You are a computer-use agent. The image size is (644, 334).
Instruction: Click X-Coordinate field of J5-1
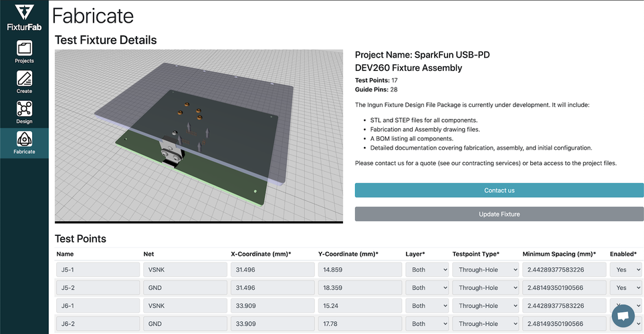coord(273,270)
